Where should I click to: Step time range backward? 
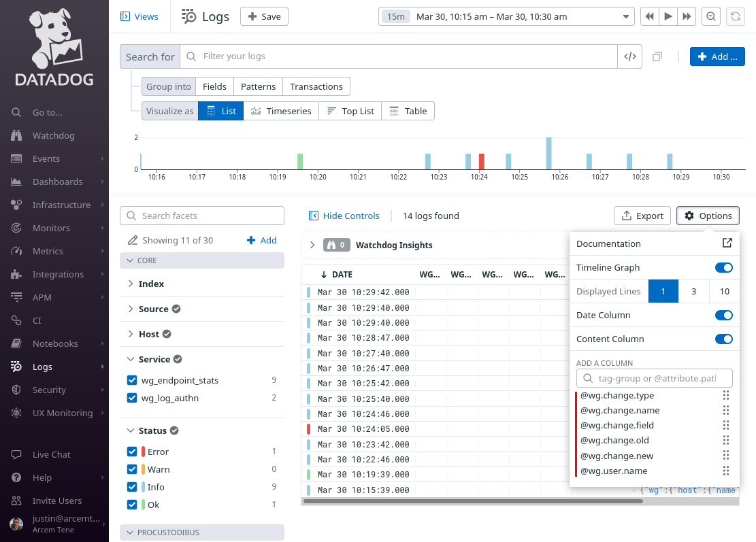tap(649, 16)
